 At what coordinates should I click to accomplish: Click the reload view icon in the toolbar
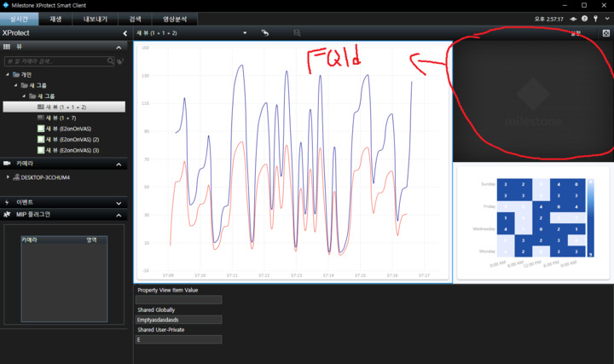(x=265, y=33)
